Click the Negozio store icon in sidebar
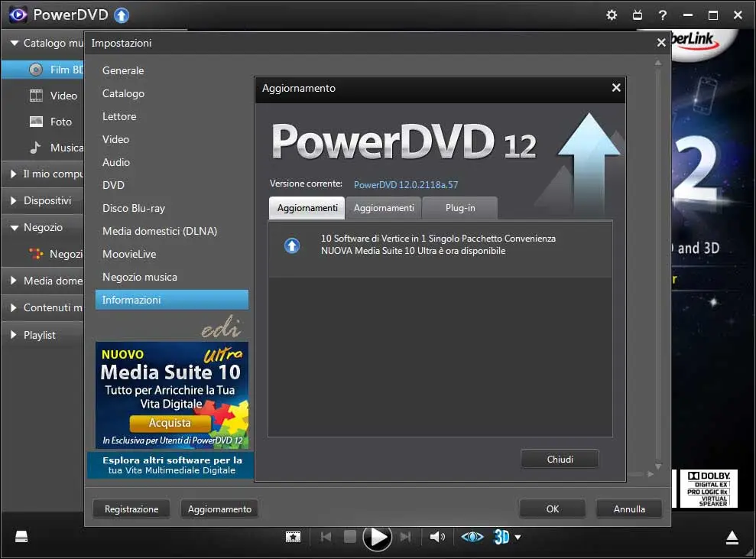 tap(36, 253)
